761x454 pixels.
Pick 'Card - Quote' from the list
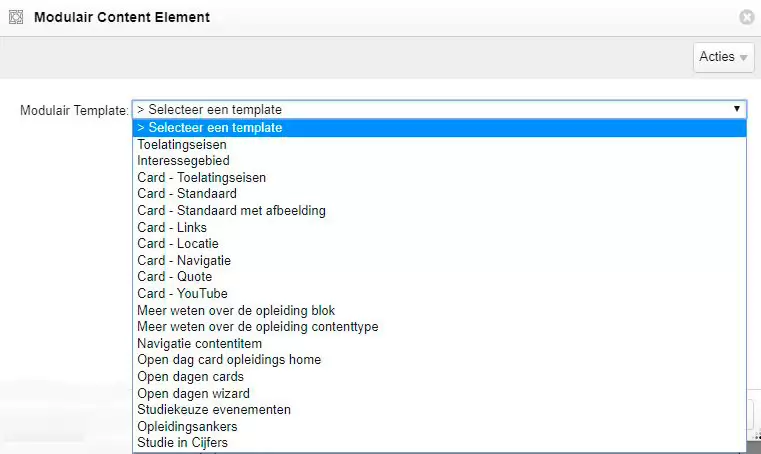(175, 276)
